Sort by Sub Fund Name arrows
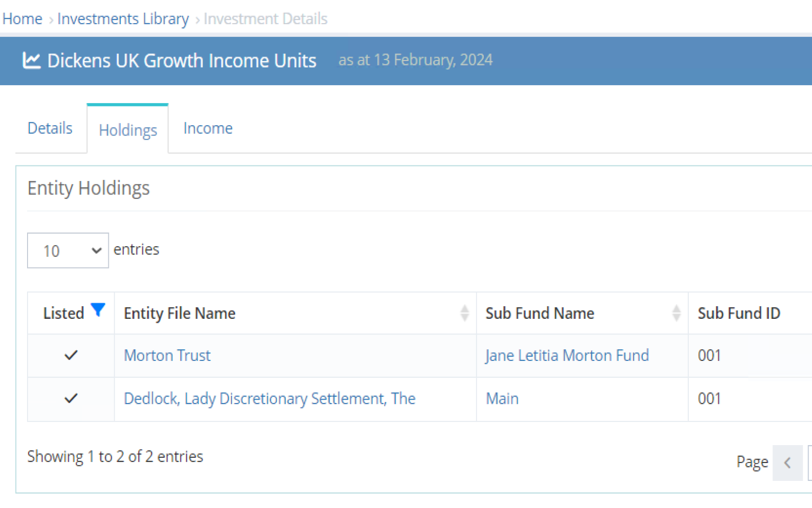Viewport: 812px width, 508px height. pos(676,313)
